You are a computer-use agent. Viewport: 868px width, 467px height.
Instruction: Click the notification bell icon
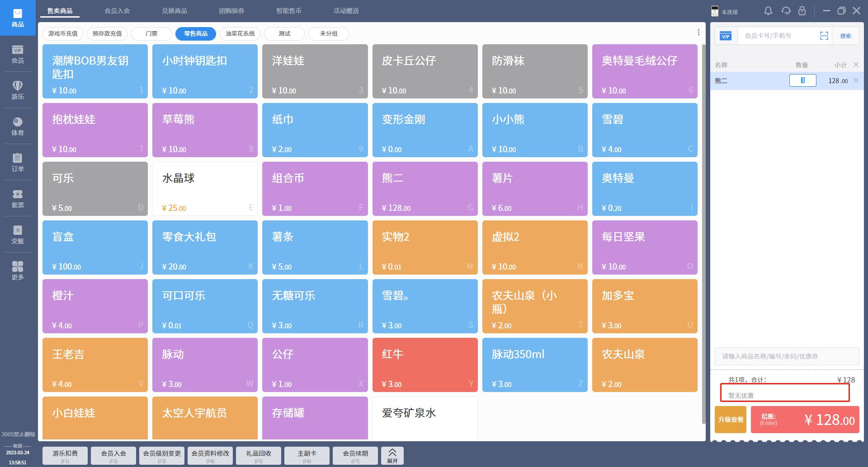click(x=768, y=11)
